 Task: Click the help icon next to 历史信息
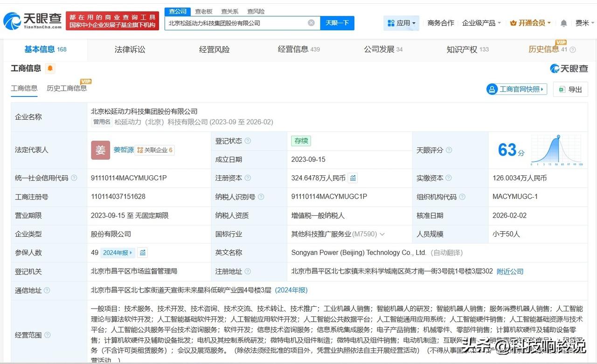(x=573, y=49)
